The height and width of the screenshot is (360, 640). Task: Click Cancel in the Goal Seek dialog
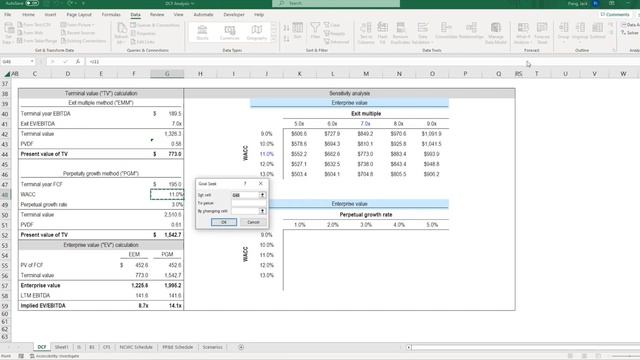pos(253,222)
